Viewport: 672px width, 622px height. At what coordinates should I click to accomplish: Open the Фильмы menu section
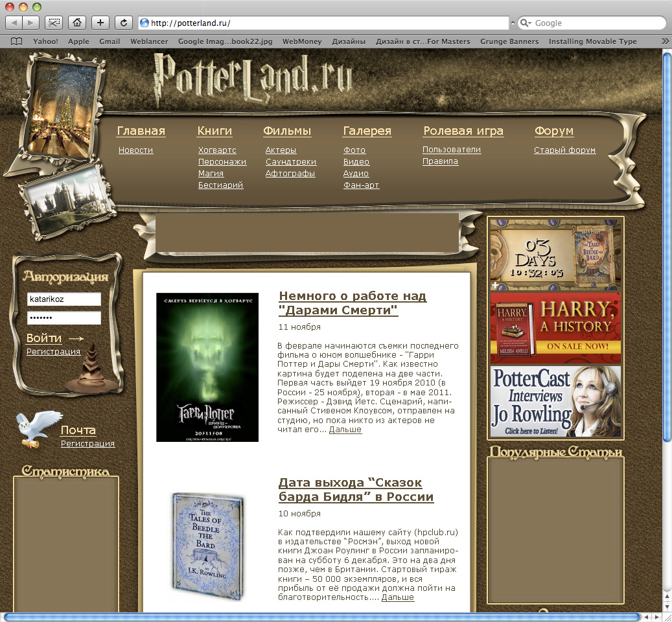(287, 131)
